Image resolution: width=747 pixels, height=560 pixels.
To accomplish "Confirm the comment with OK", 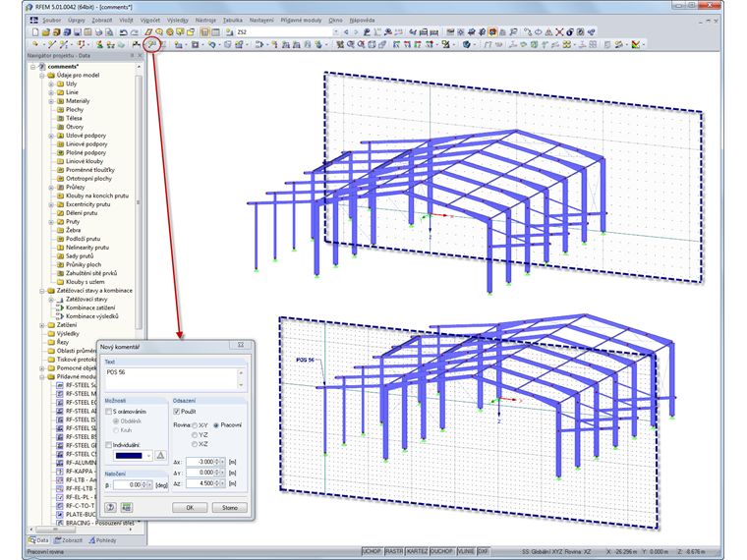I will pyautogui.click(x=190, y=507).
